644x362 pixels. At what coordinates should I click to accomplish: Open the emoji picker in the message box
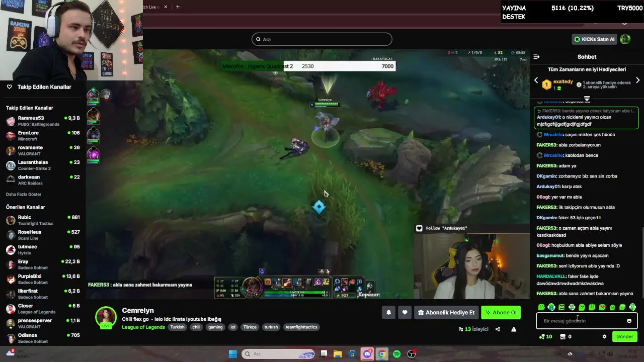pos(629,321)
